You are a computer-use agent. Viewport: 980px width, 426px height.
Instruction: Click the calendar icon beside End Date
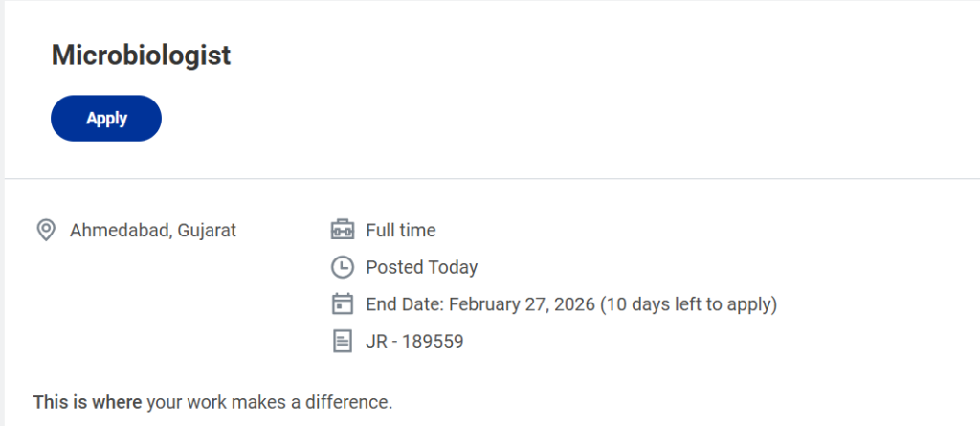[342, 304]
